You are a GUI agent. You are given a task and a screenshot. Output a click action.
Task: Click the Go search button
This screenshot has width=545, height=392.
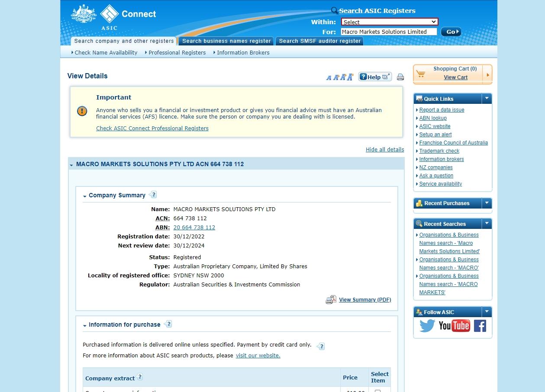click(451, 32)
